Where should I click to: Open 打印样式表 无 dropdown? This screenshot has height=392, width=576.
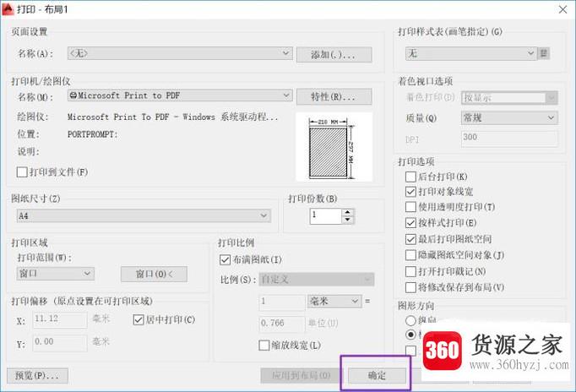[x=471, y=53]
